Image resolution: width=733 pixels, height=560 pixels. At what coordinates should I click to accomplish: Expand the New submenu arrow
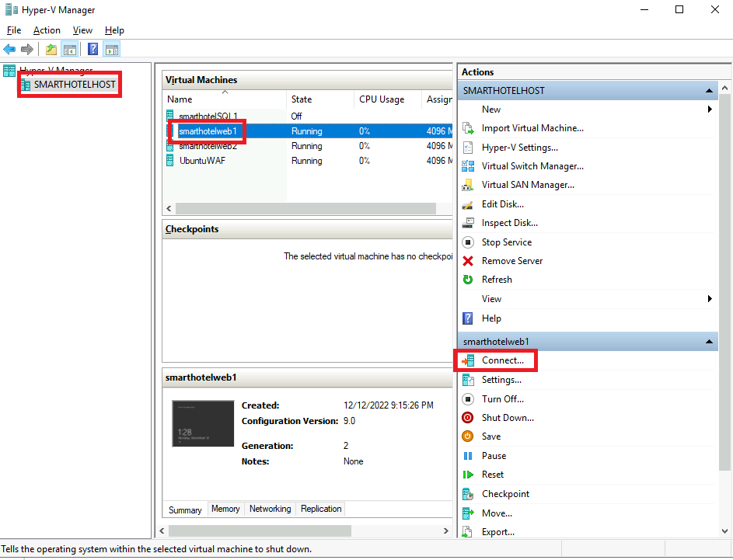click(710, 110)
